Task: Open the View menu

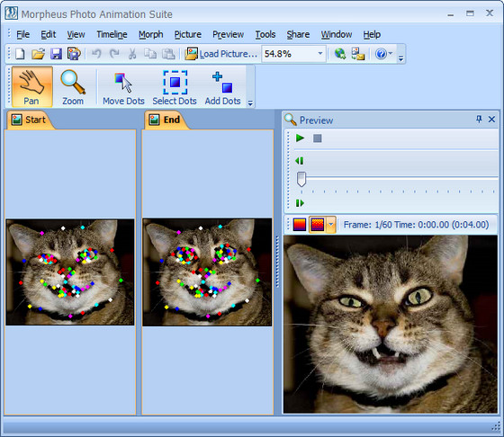Action: point(76,34)
